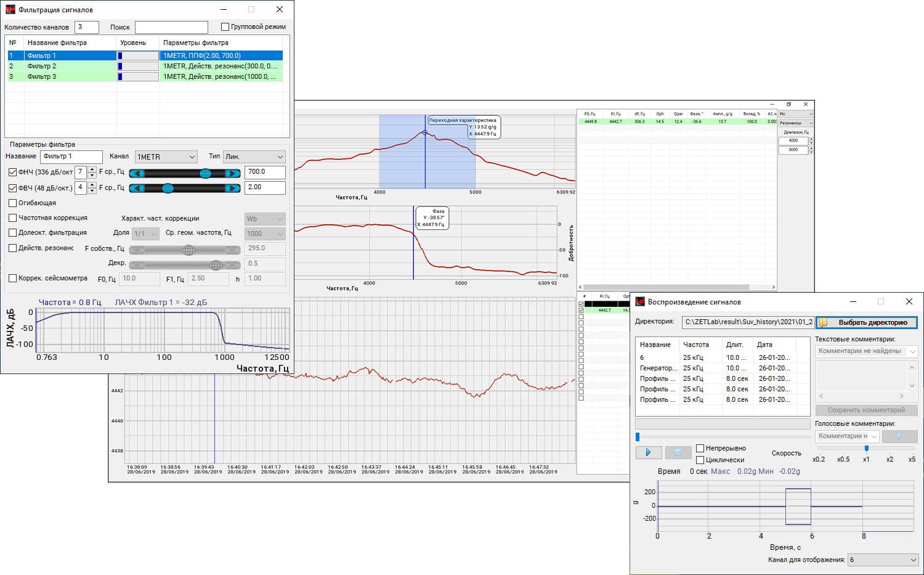This screenshot has height=575, width=924.
Task: Click up arrow in the text comments box
Action: pos(912,367)
